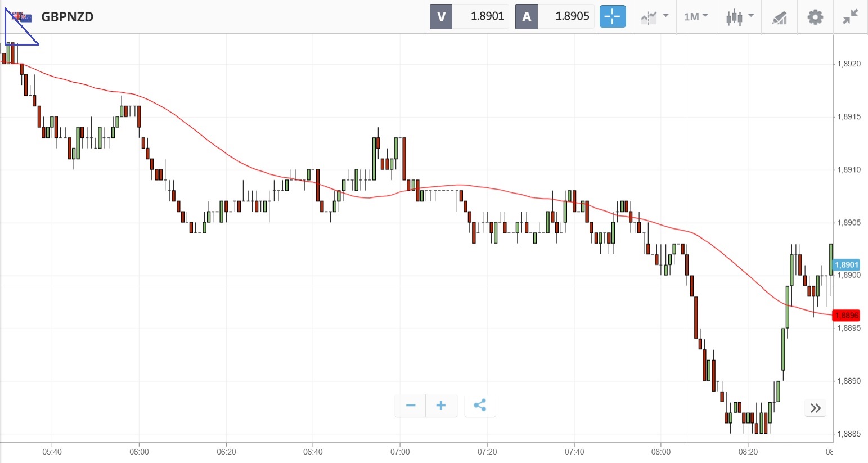Collapse chart from fullscreen view

[x=851, y=17]
